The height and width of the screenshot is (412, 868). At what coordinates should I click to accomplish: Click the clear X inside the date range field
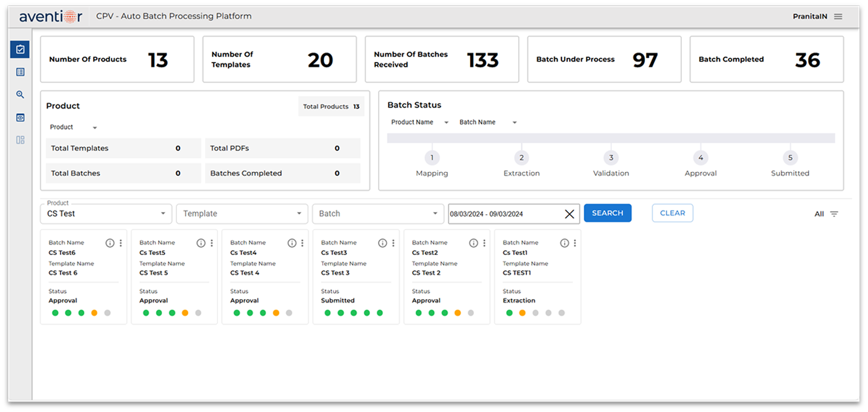(569, 214)
